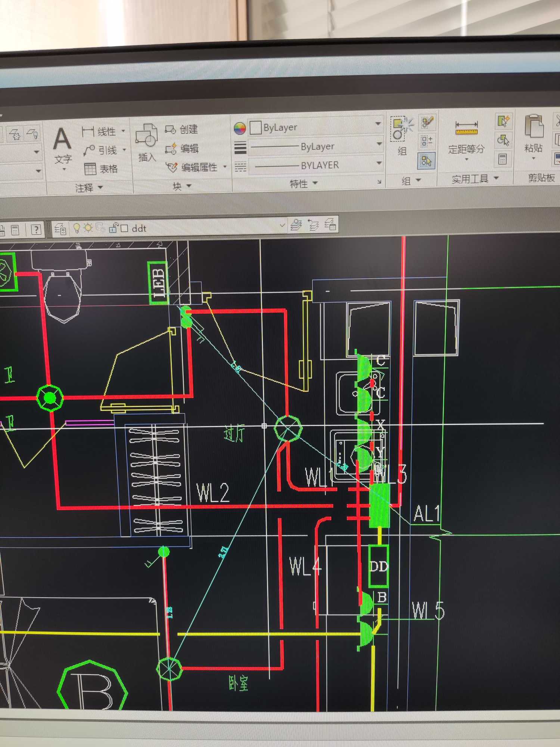560x747 pixels.
Task: Click the 定距等分 measure tool
Action: click(x=466, y=137)
